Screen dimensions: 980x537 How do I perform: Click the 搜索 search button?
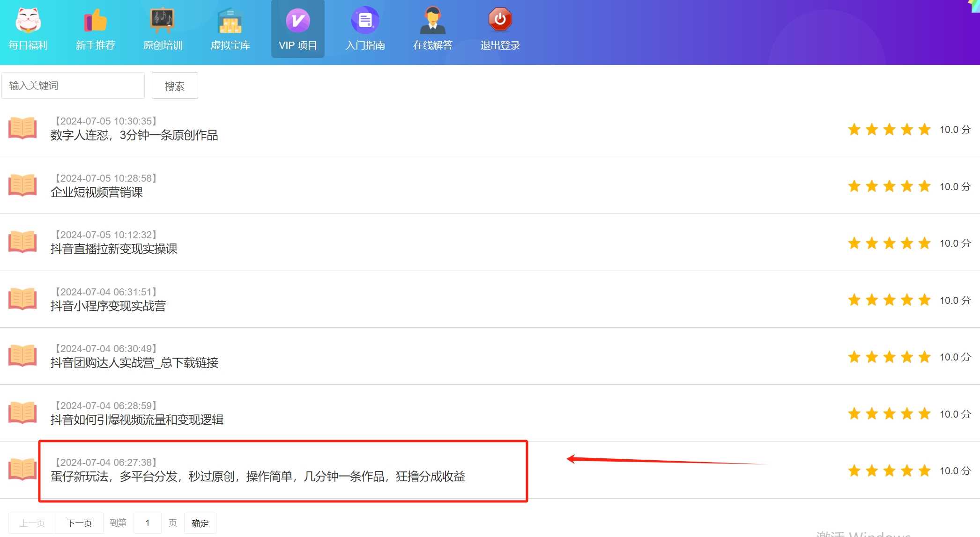[175, 86]
